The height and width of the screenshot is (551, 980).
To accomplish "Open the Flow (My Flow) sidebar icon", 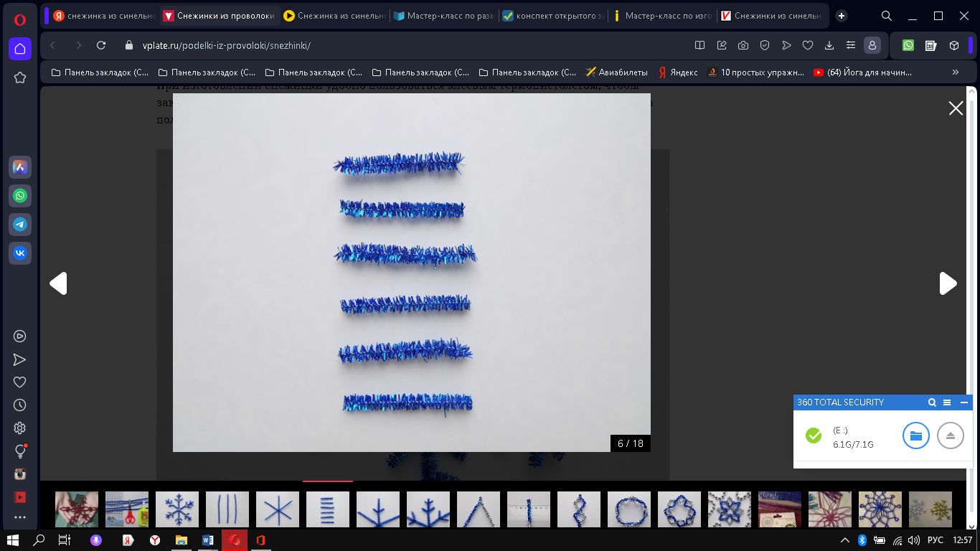I will (20, 359).
